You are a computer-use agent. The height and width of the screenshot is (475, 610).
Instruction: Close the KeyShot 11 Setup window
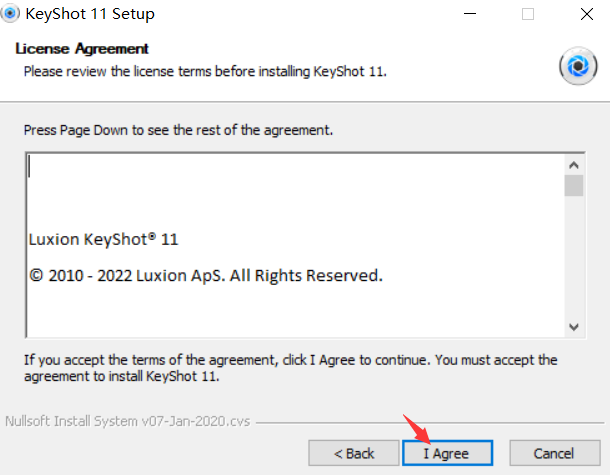pos(586,14)
